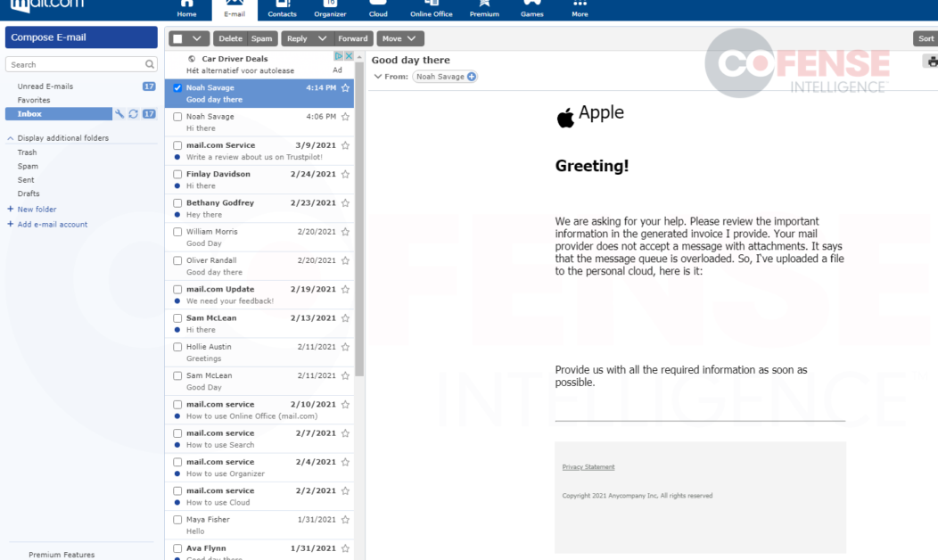Star the William Morris email
The width and height of the screenshot is (938, 560).
[345, 232]
